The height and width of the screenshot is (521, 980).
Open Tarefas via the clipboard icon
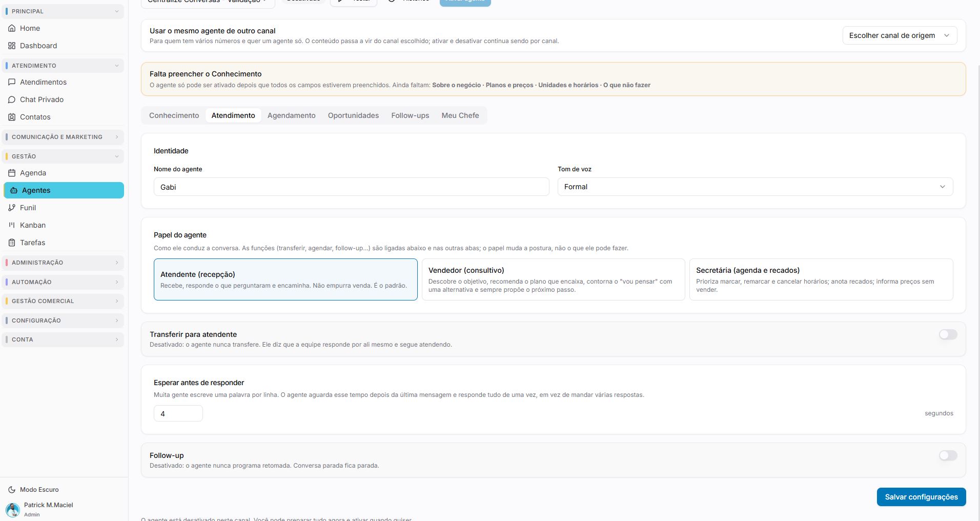coord(12,243)
